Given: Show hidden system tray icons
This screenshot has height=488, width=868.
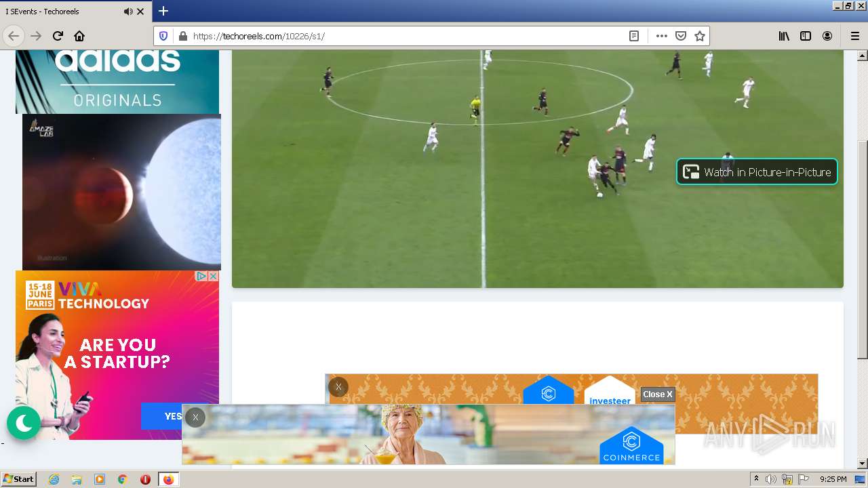Looking at the screenshot, I should point(756,479).
